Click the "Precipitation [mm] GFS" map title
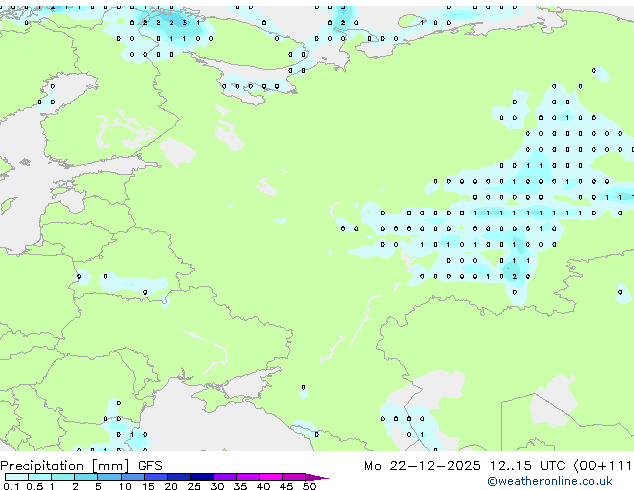The width and height of the screenshot is (634, 490). [x=81, y=466]
